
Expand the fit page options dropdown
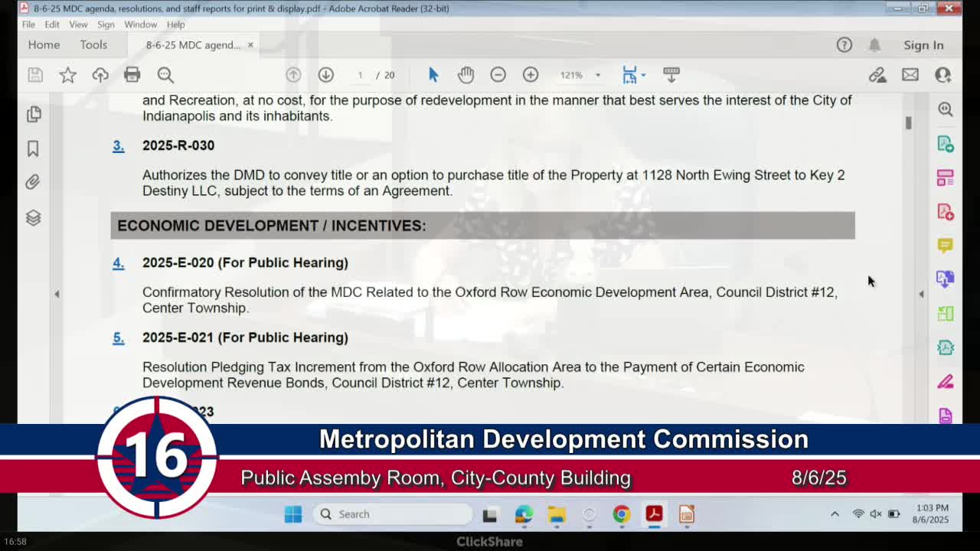[643, 75]
